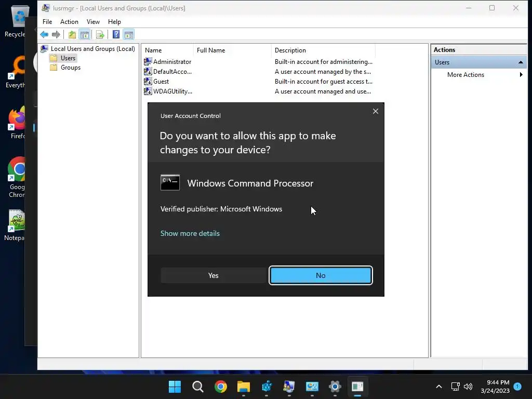Click the Google Chrome desktop shortcut
Viewport: 532px width, 399px height.
[x=17, y=177]
